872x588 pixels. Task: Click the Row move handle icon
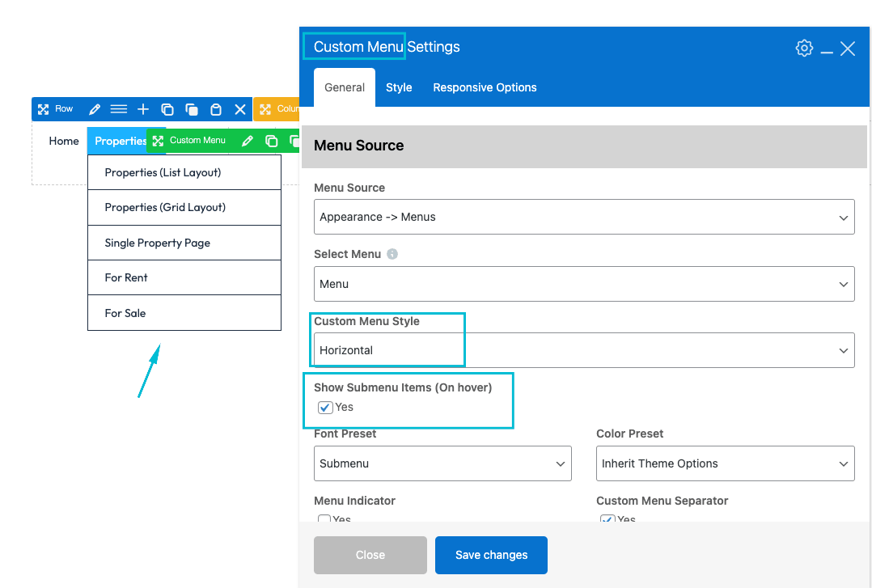coord(44,109)
